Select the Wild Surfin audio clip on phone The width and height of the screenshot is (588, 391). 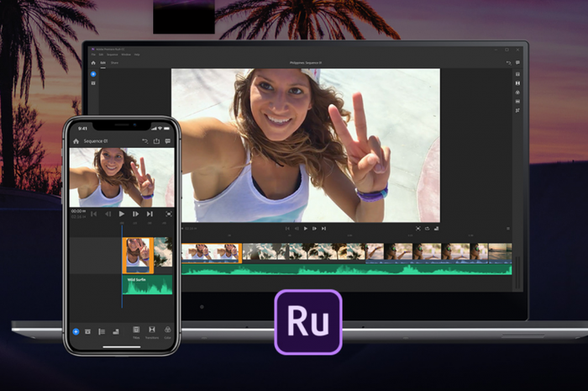click(x=147, y=285)
